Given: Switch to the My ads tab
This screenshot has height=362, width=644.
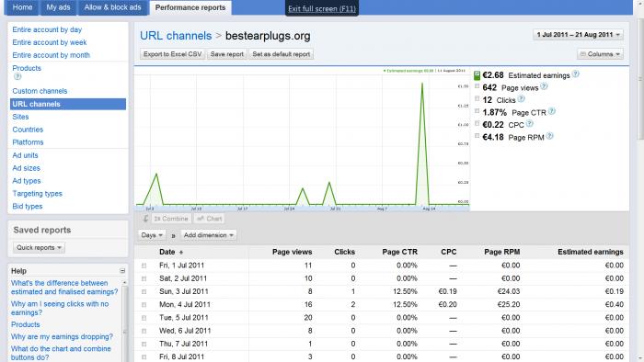Looking at the screenshot, I should click(x=58, y=7).
